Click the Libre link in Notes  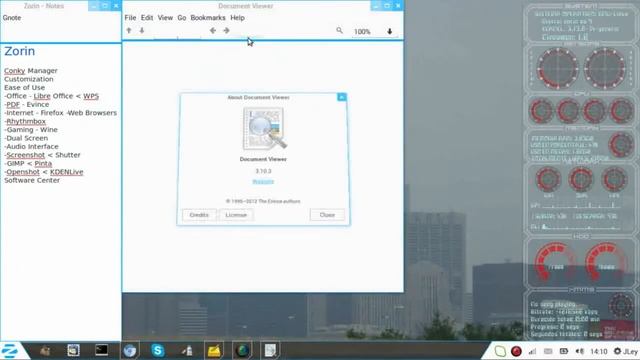coord(42,96)
